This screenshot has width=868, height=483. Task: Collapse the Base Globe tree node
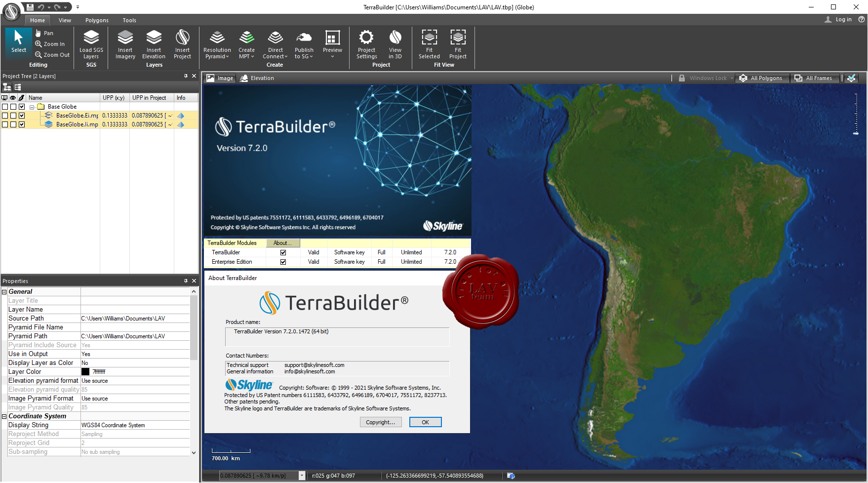32,107
